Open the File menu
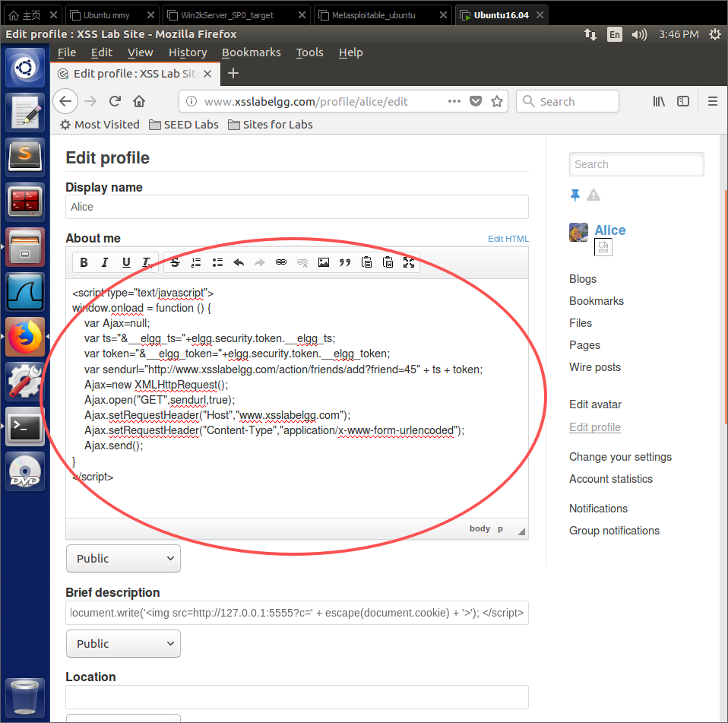The image size is (728, 723). point(66,52)
